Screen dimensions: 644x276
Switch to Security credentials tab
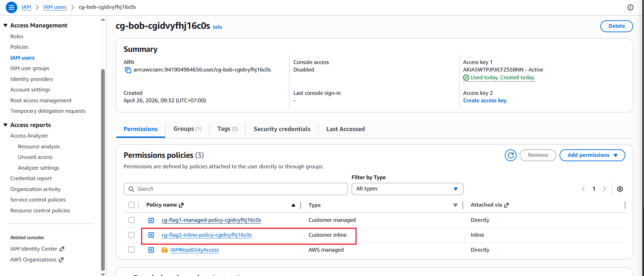pos(282,129)
